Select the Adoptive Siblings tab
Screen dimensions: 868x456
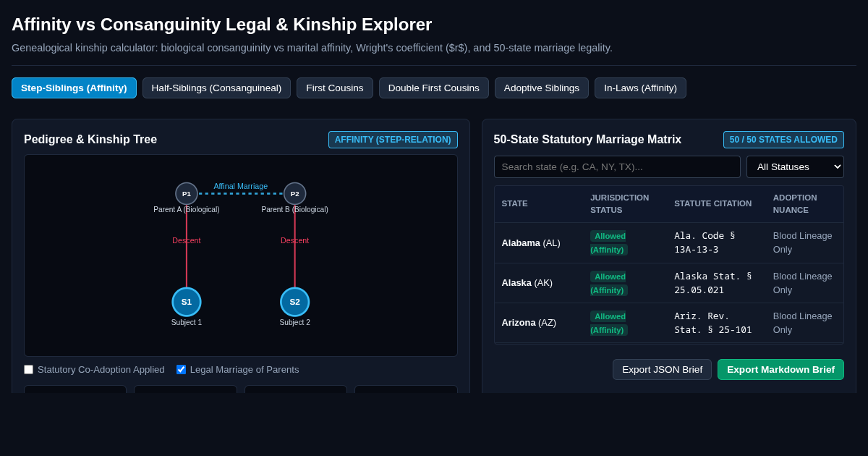click(542, 88)
